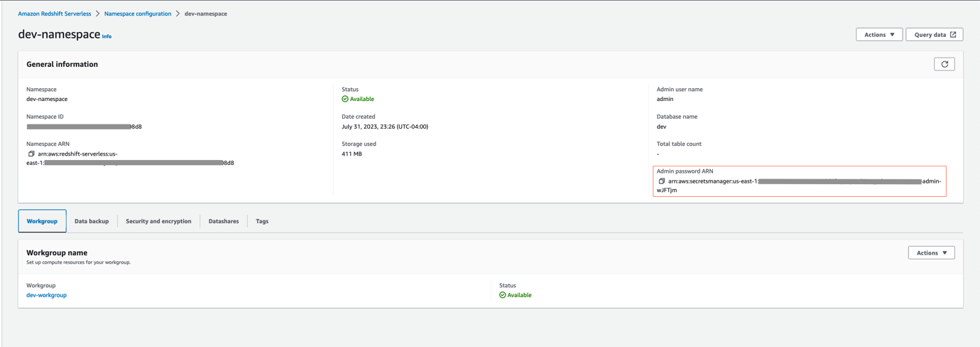Click the green check icon beside workgroup Available
This screenshot has width=980, height=347.
point(503,295)
